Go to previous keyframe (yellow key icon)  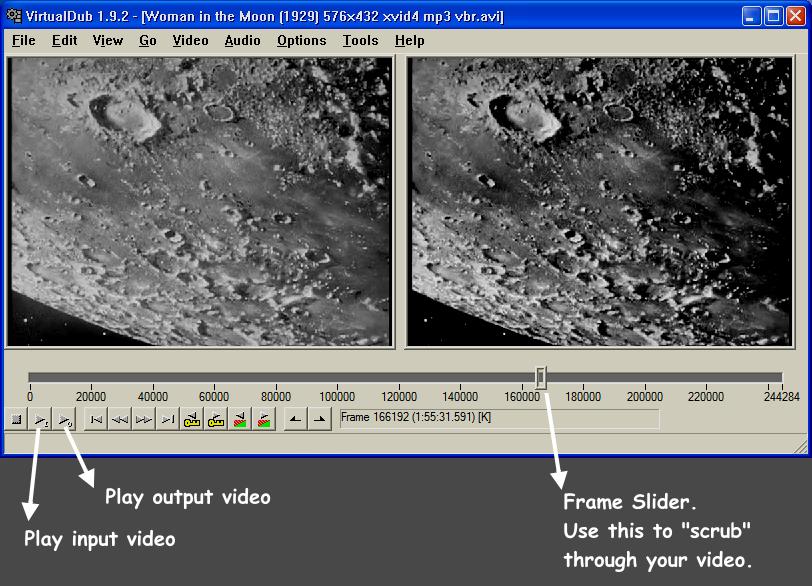(x=192, y=419)
